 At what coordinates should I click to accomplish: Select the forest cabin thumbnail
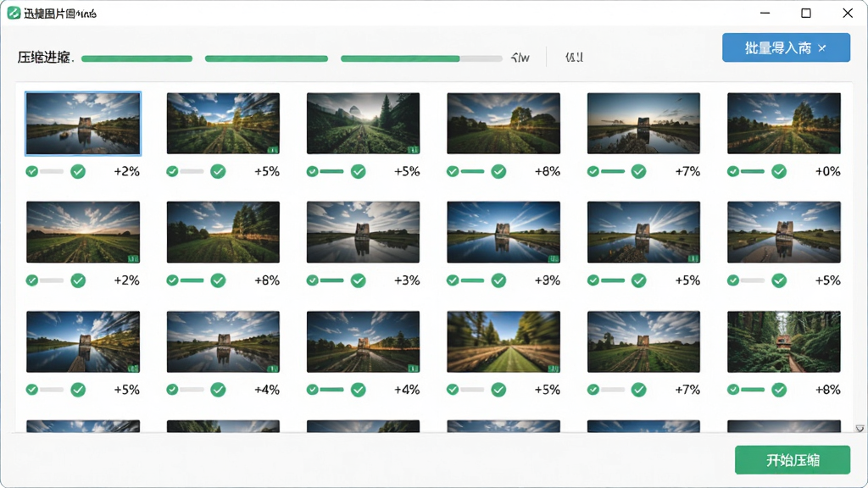click(784, 341)
